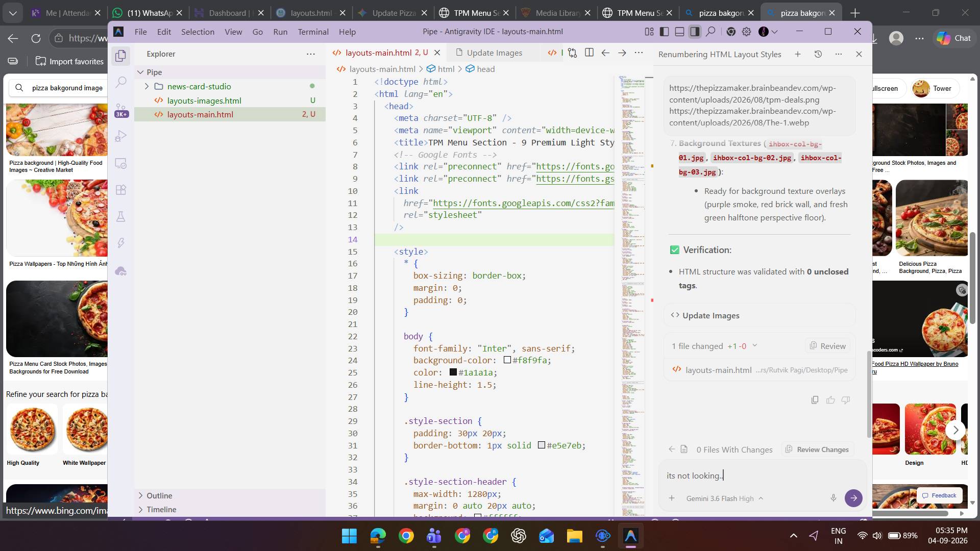Open the Gemini 3.6 Flash High model dropdown
Viewport: 980px width, 551px height.
(x=724, y=498)
